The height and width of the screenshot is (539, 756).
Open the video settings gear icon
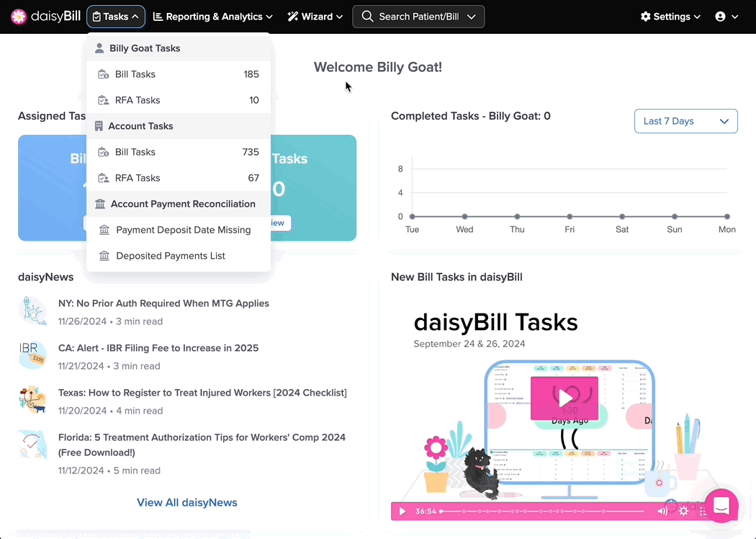[684, 511]
